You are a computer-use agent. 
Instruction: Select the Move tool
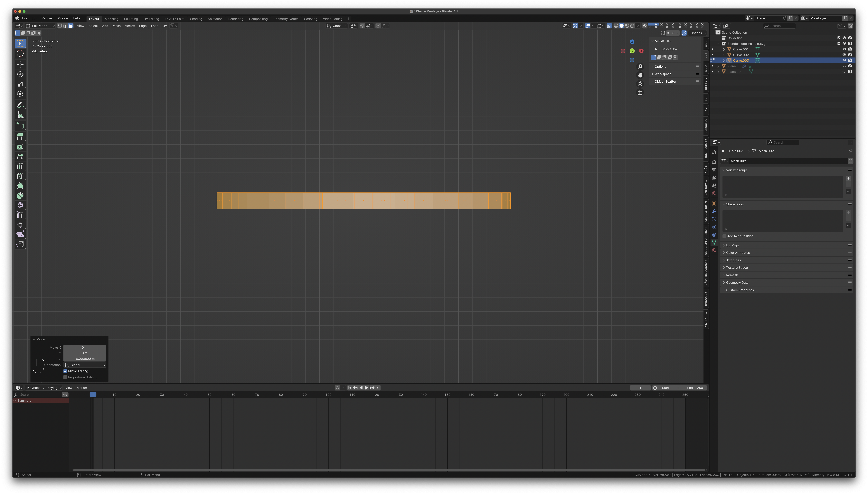click(x=20, y=64)
